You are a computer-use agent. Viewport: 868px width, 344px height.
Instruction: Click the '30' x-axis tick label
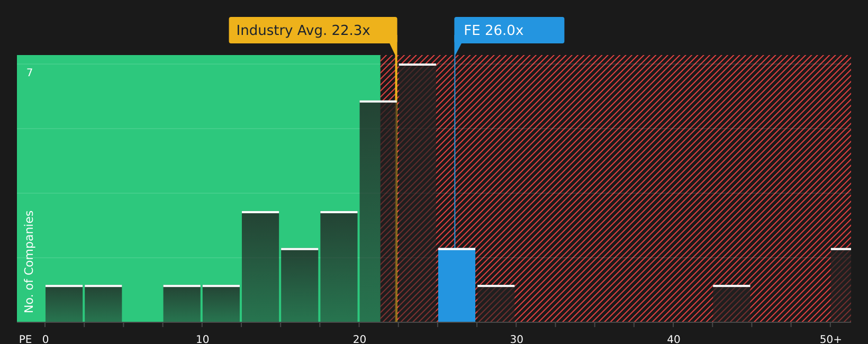(x=517, y=339)
